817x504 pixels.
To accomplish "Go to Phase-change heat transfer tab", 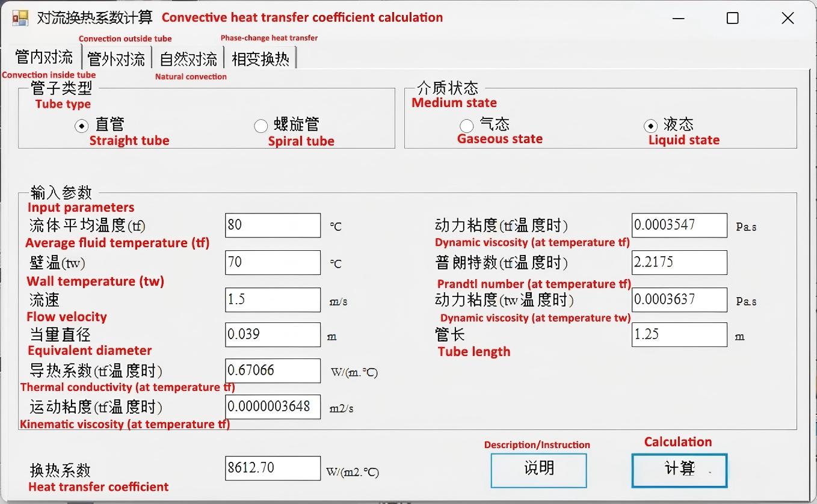I will (x=260, y=59).
